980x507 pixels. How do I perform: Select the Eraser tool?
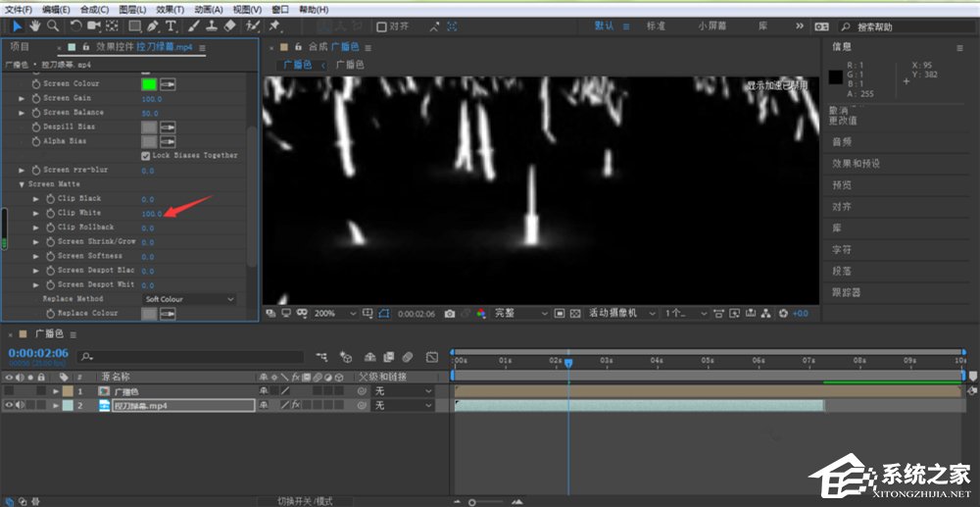coord(230,25)
